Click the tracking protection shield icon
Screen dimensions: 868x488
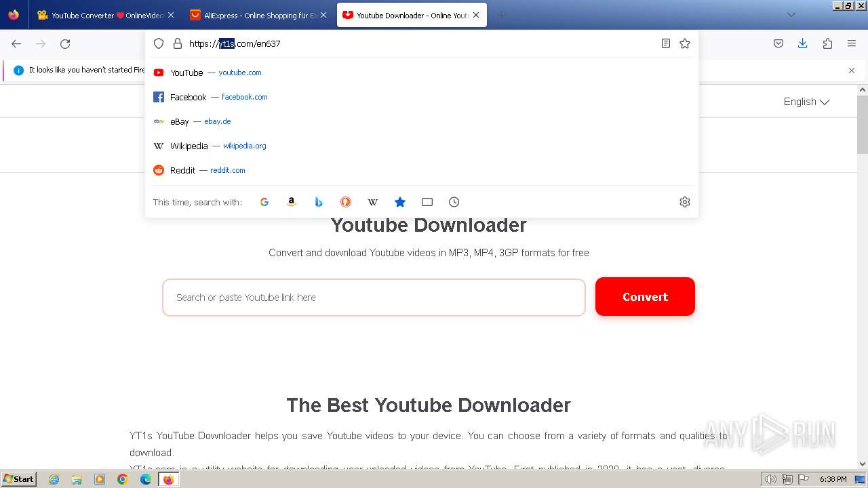click(x=159, y=43)
